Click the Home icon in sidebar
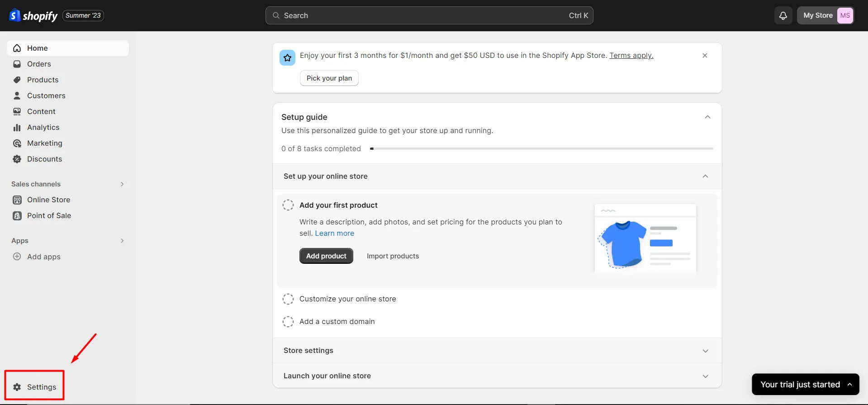The height and width of the screenshot is (405, 868). (x=17, y=48)
